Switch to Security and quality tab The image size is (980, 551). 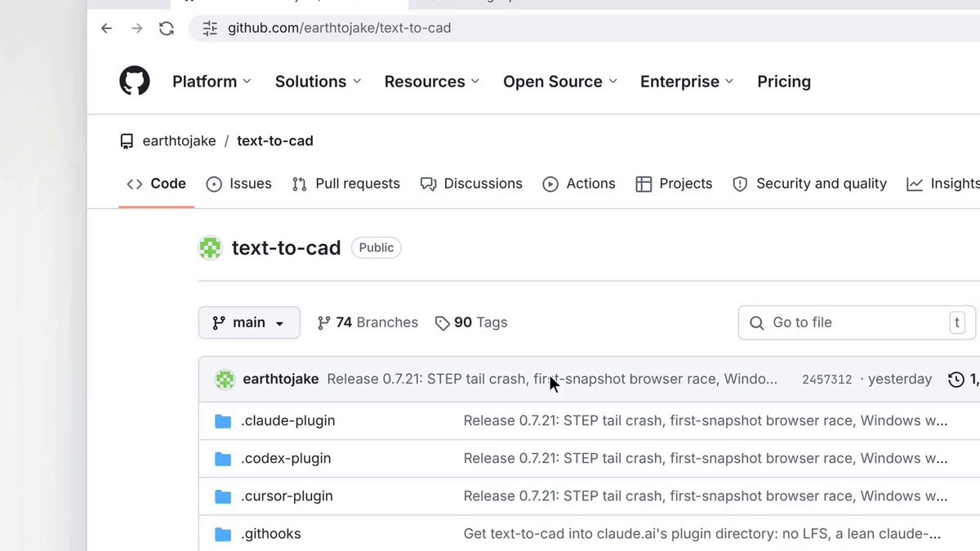(x=809, y=184)
